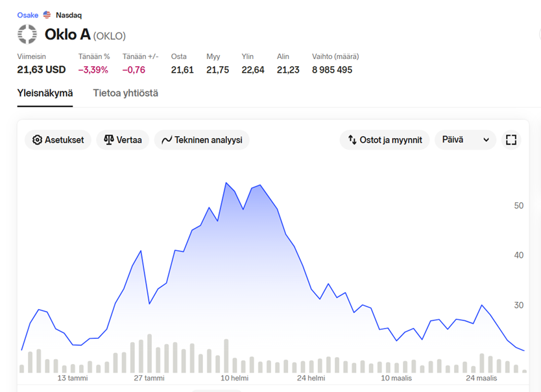Follow the Osake breadcrumb link

28,15
